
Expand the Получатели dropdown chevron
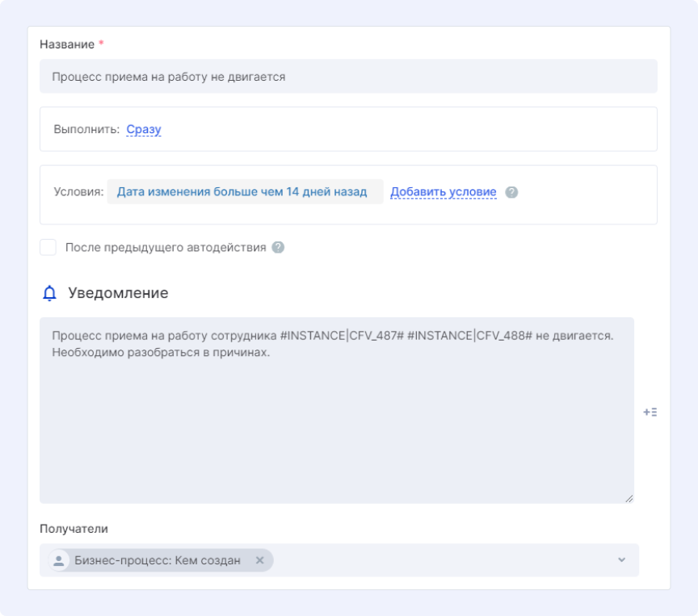coord(621,560)
